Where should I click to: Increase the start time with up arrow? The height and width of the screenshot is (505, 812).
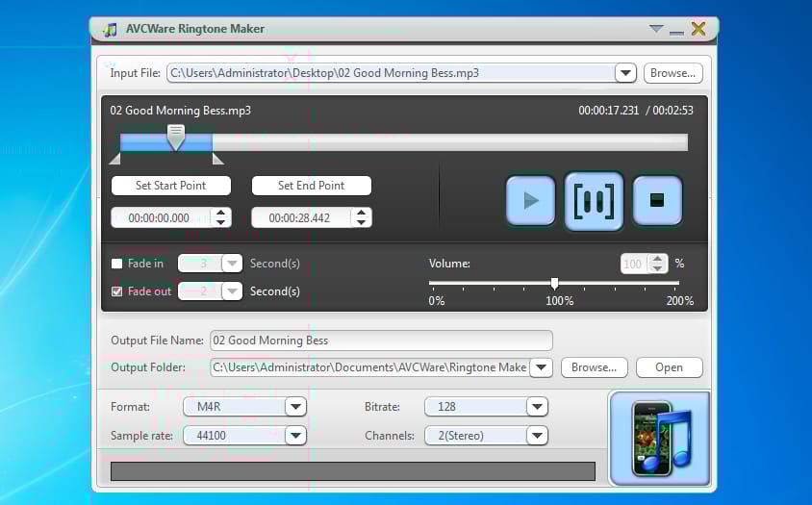221,213
